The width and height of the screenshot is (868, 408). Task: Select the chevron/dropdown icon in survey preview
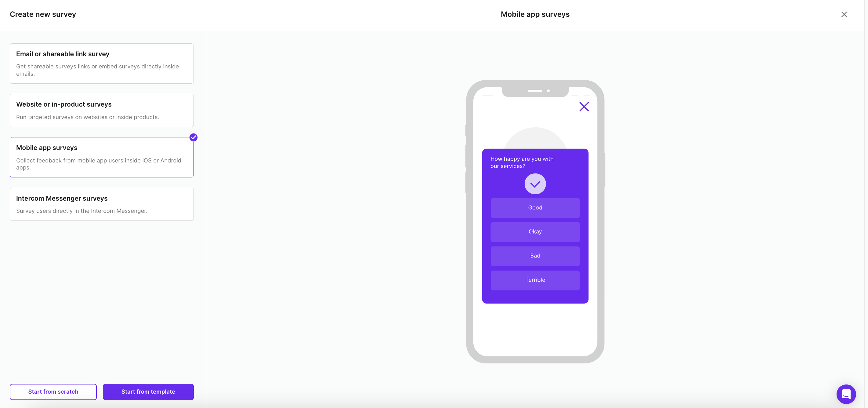click(535, 184)
